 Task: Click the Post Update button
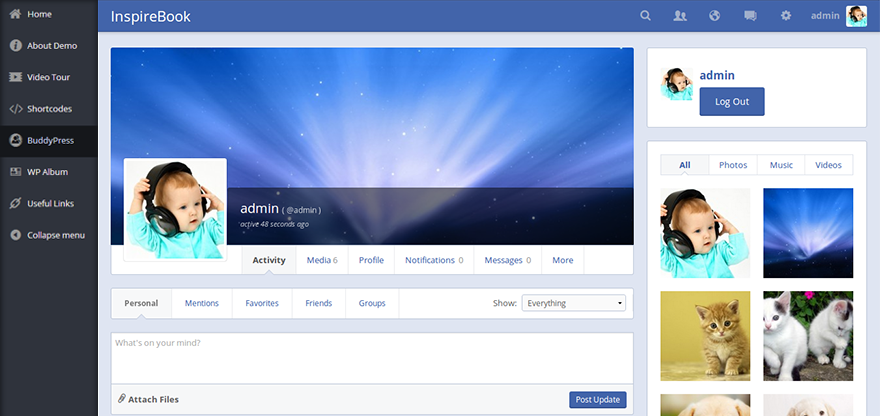(598, 400)
